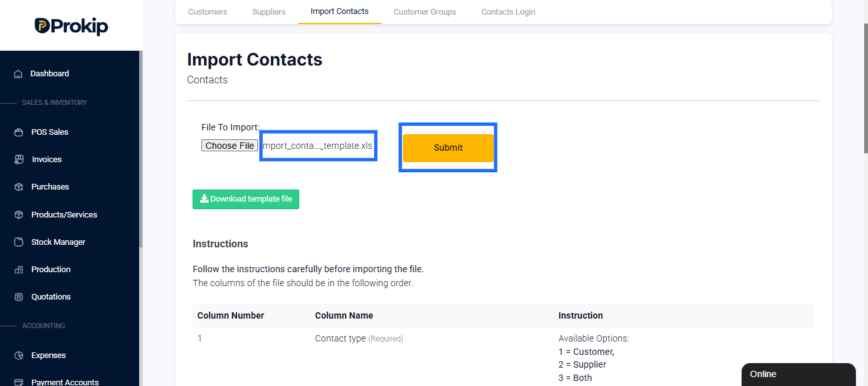Select the Invoices store icon
This screenshot has width=868, height=386.
tap(18, 160)
